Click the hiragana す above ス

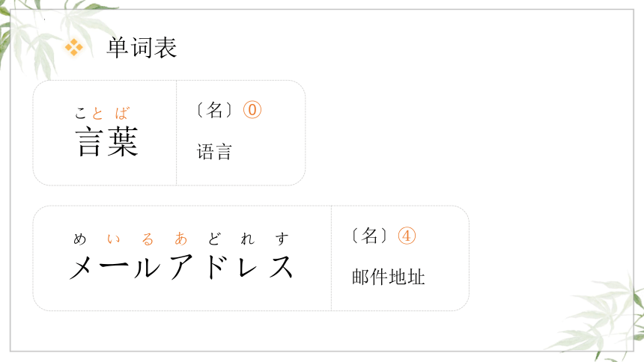click(x=282, y=239)
